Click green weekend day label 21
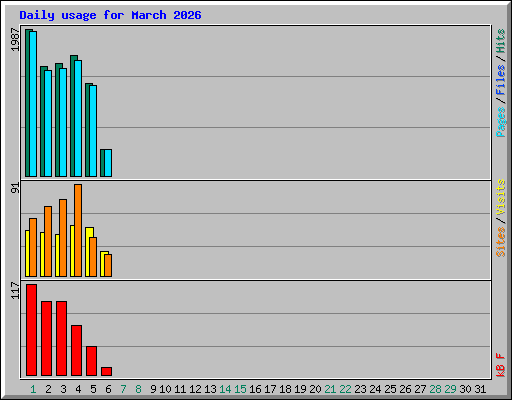Image resolution: width=512 pixels, height=400 pixels. pos(330,389)
